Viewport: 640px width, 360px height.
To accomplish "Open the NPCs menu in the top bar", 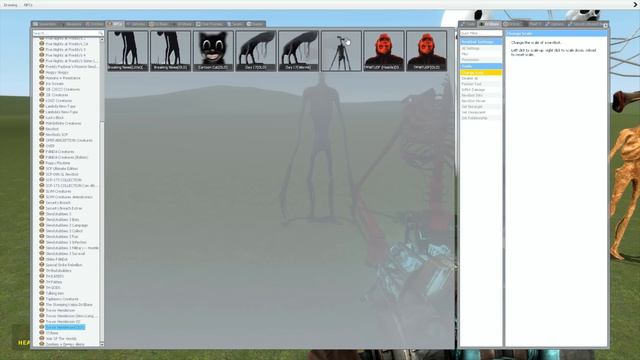I will tap(28, 5).
